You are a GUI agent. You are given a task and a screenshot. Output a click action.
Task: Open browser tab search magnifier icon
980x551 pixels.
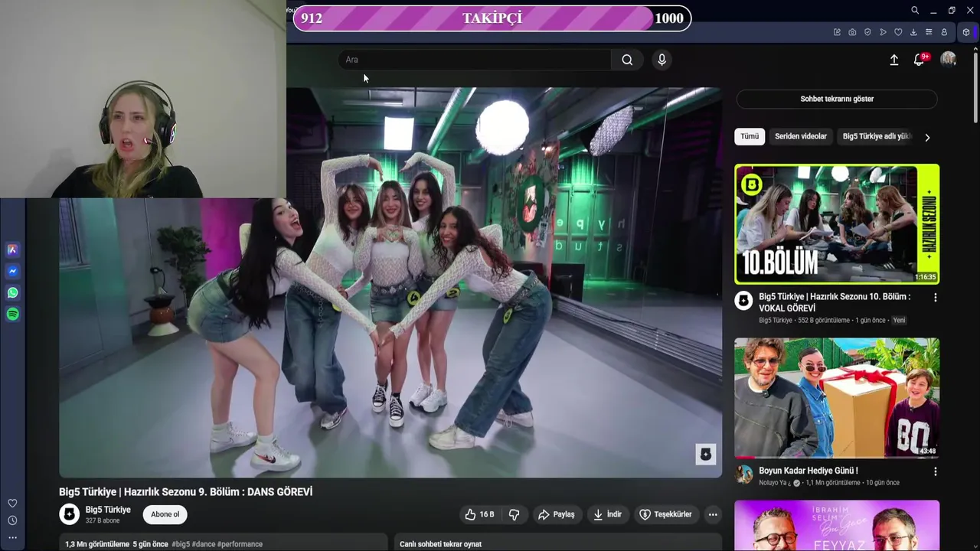pos(915,11)
